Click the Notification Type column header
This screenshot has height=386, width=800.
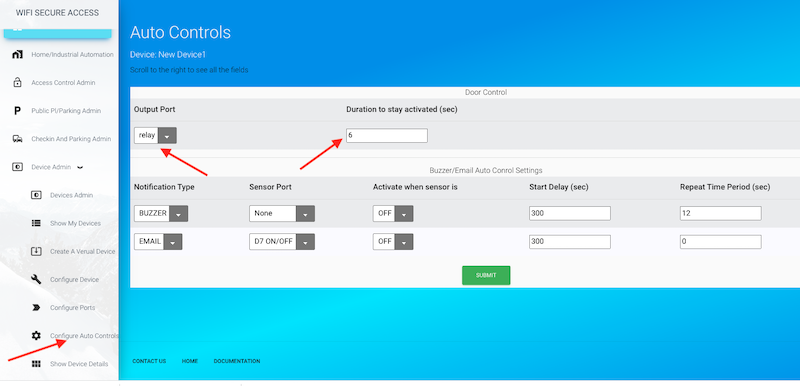pos(164,187)
